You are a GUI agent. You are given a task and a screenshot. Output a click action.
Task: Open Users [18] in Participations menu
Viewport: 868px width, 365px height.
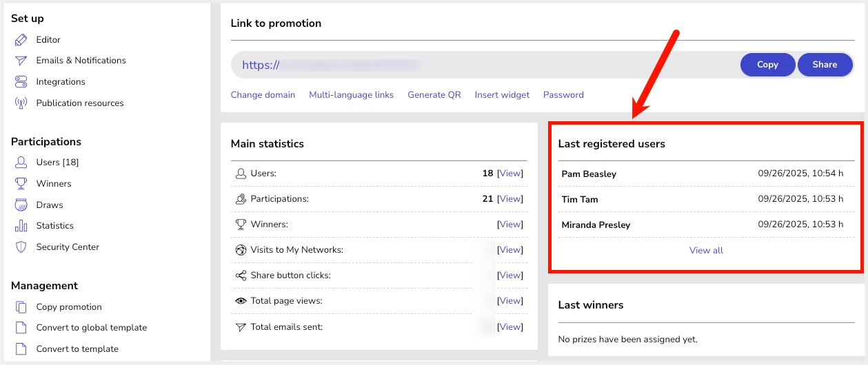click(57, 163)
